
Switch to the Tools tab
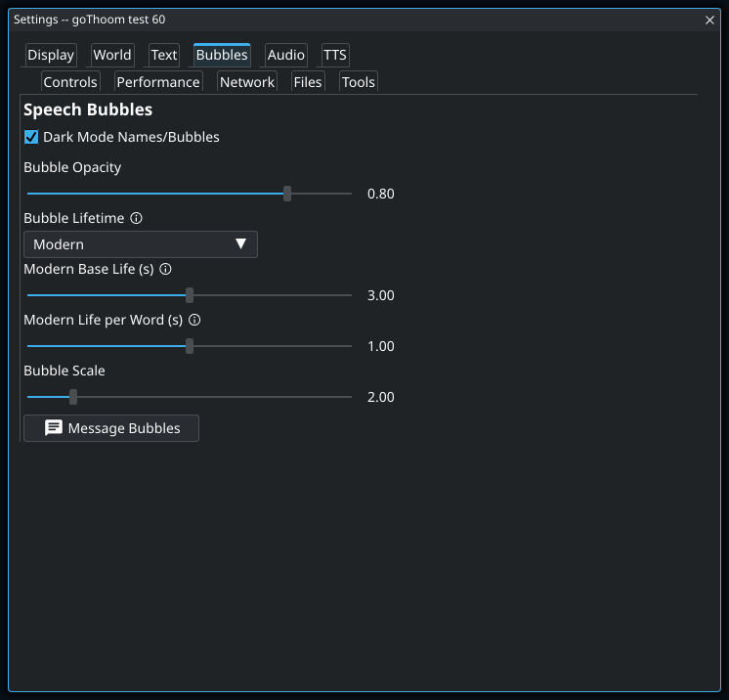[x=358, y=82]
